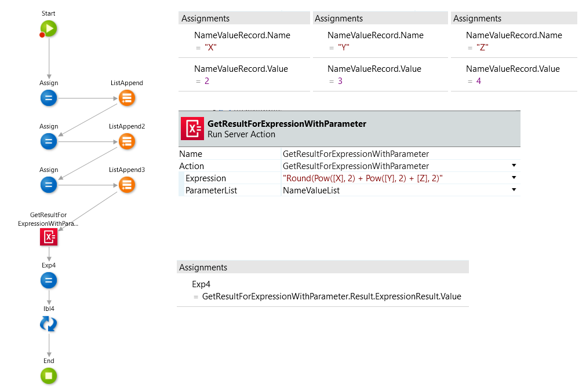586x392 pixels.
Task: Click the lbl4 node label
Action: (49, 309)
